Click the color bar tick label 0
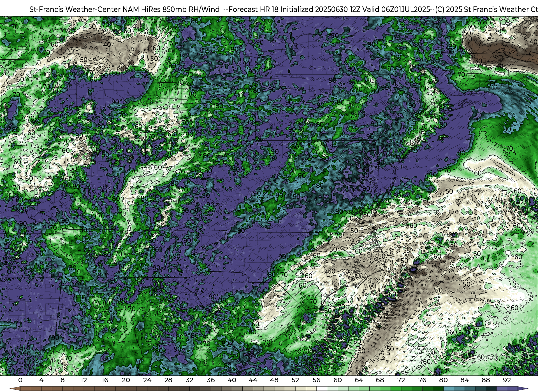 click(x=20, y=380)
